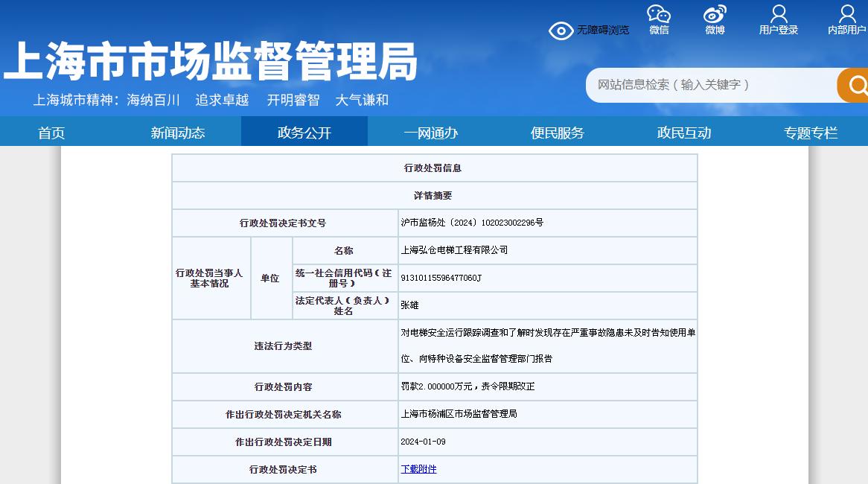Click the 用户登录 user login icon

click(779, 14)
